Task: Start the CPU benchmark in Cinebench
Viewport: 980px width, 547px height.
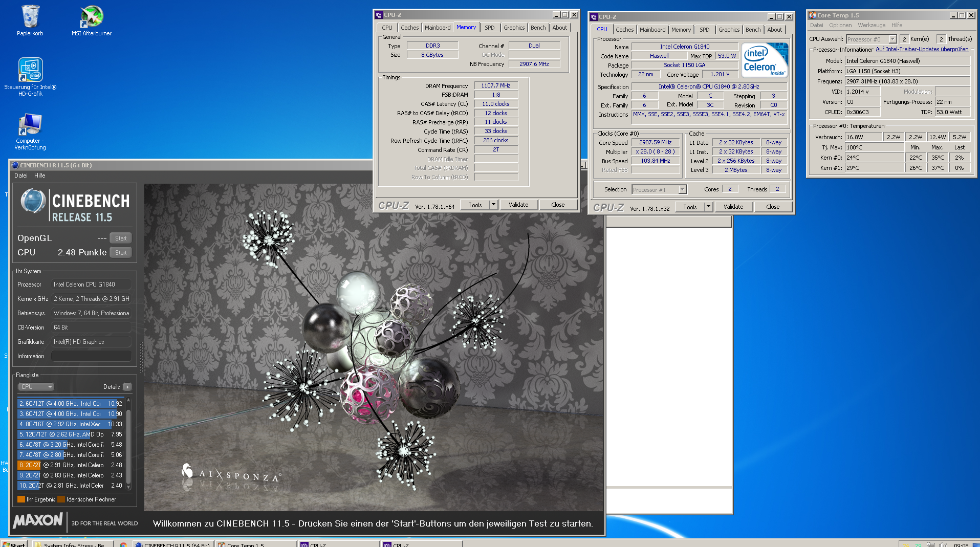Action: 121,252
